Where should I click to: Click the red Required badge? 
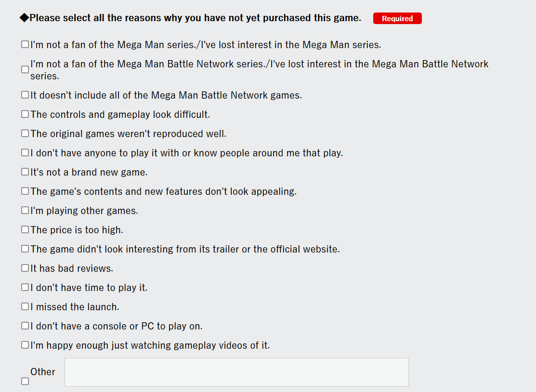(397, 18)
